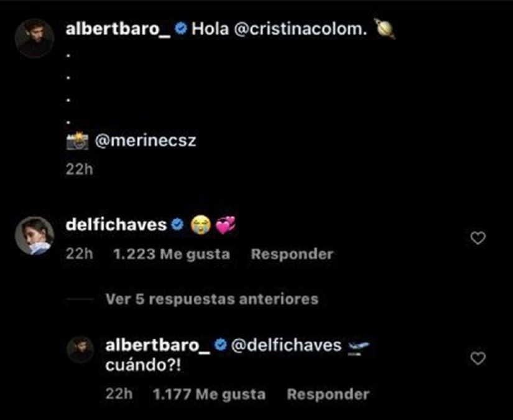This screenshot has width=513, height=420.
Task: Like the delfichaves comment with the heart icon
Action: (x=478, y=238)
